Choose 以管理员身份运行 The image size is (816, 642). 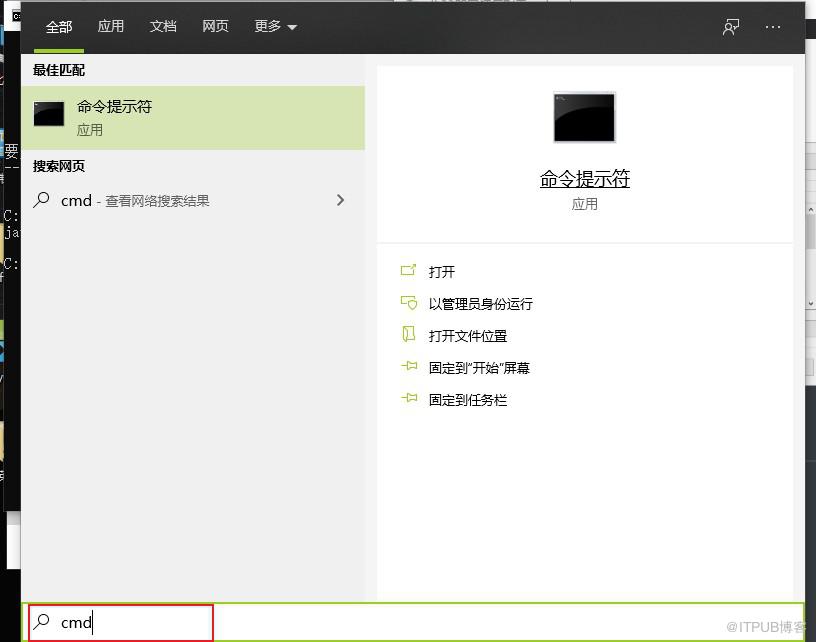click(x=480, y=304)
